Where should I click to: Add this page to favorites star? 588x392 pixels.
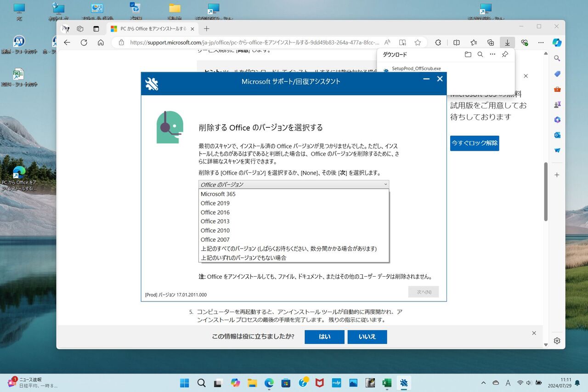coord(418,42)
